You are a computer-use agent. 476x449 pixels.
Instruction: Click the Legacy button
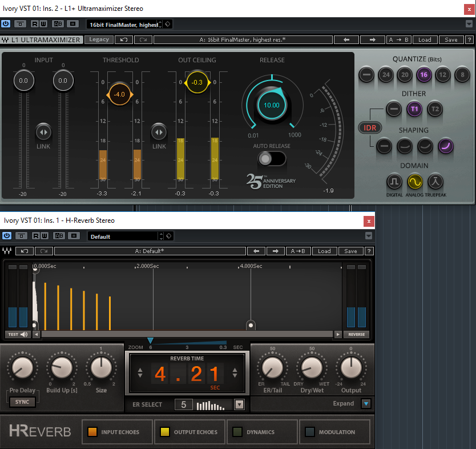(x=99, y=40)
